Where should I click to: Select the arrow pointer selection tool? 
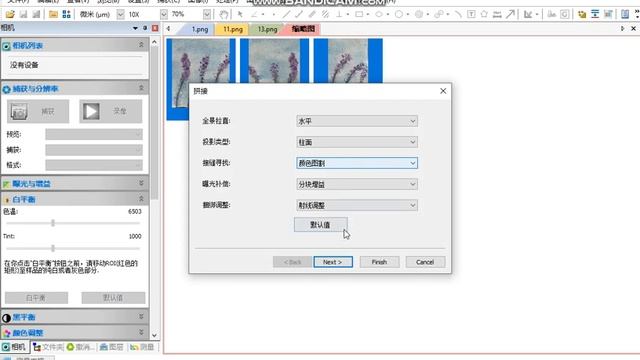pyautogui.click(x=240, y=14)
